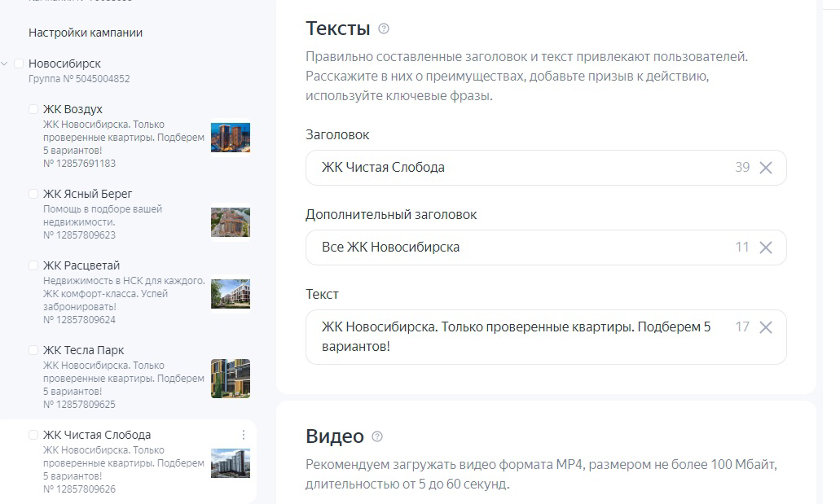The image size is (840, 504).
Task: Click description 'Помощь в подборе вашей недвижимости'
Action: pyautogui.click(x=103, y=216)
